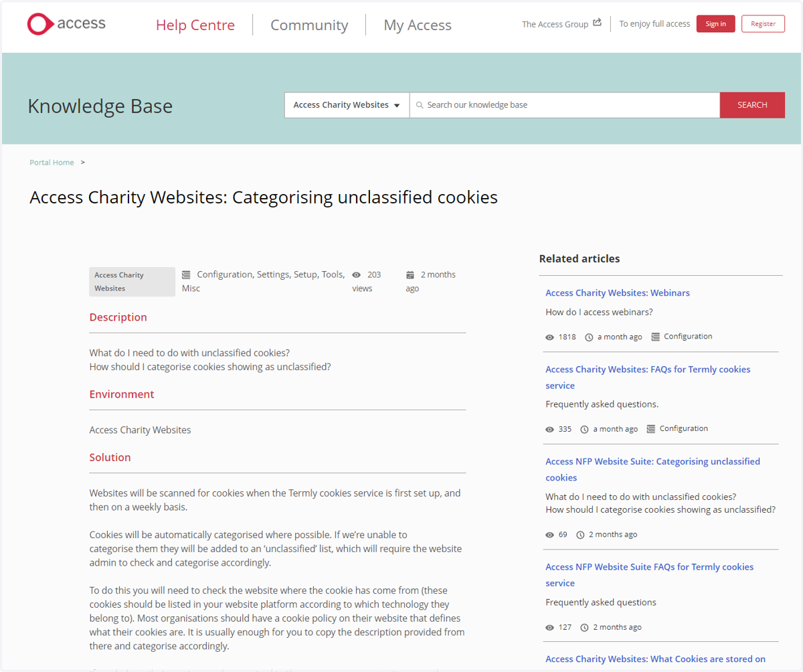Go to Portal Home breadcrumb

(52, 163)
